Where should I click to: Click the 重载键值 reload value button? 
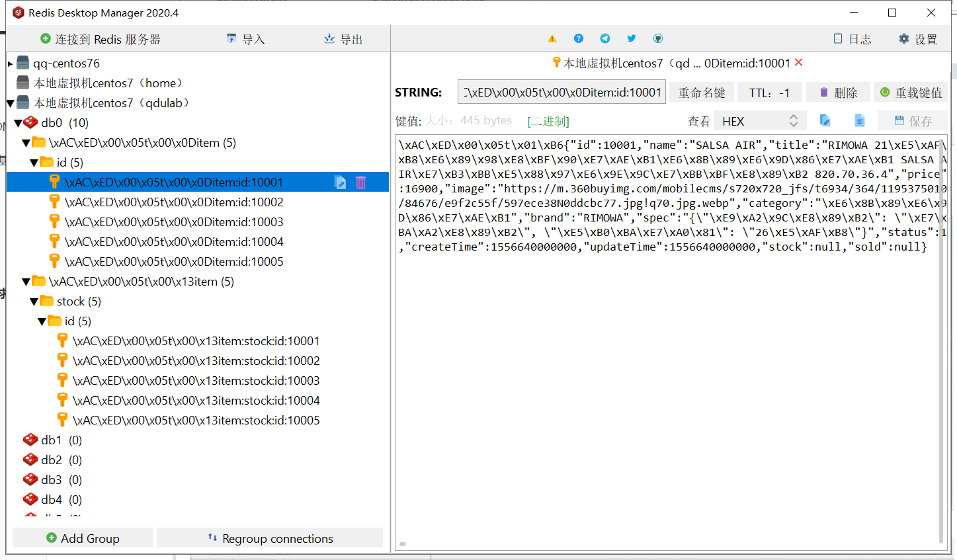911,93
